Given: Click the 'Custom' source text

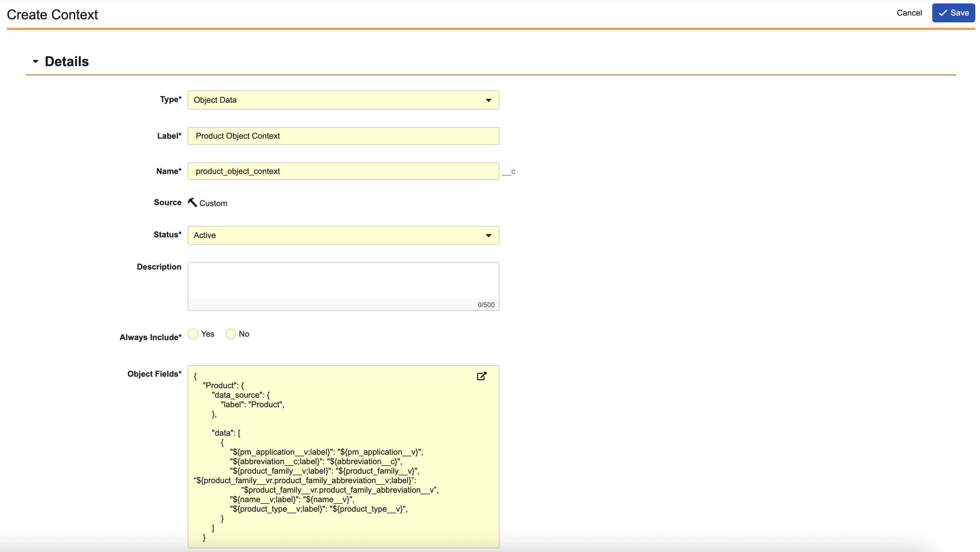Looking at the screenshot, I should [x=213, y=203].
